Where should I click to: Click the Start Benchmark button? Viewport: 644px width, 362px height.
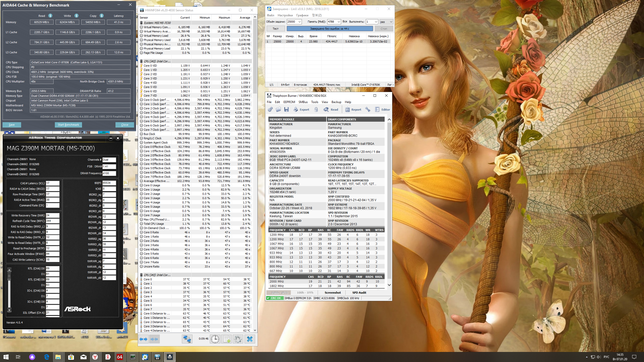(68, 125)
